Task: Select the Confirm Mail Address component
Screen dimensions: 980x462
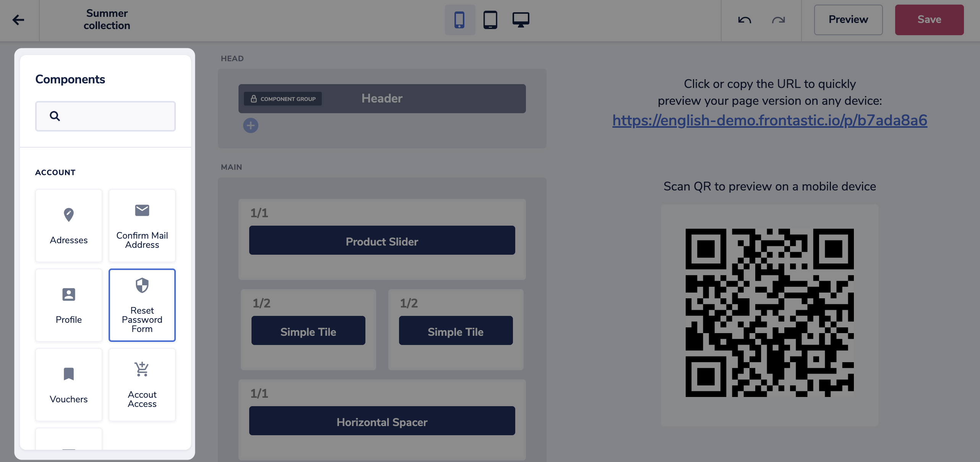Action: 142,226
